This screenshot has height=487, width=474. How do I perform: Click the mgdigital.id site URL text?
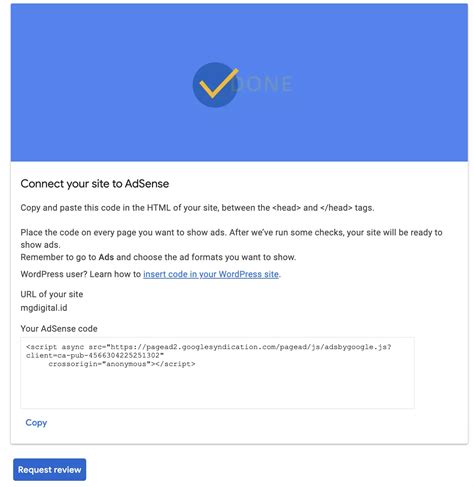[44, 308]
